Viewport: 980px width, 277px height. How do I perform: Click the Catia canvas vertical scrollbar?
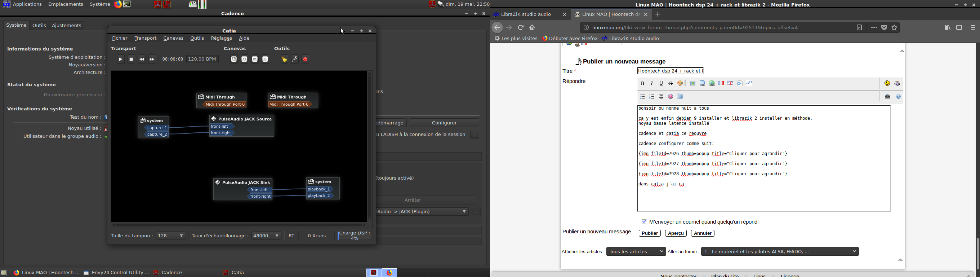coord(369,147)
